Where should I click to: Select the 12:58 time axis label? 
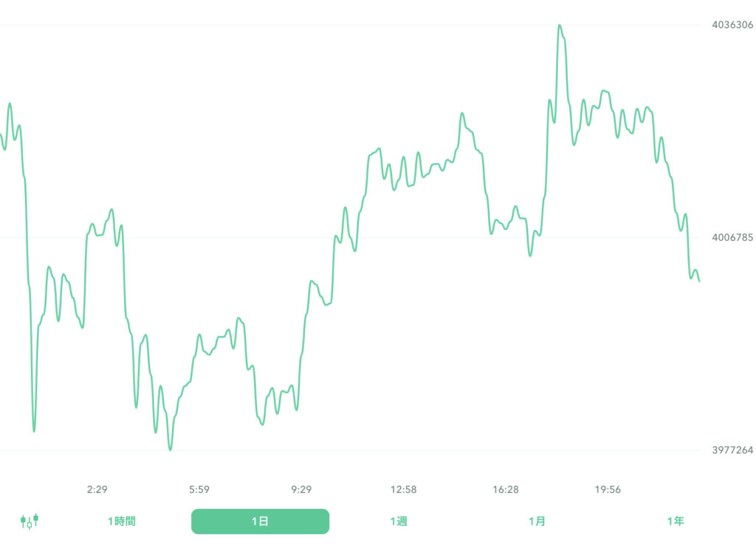click(404, 489)
